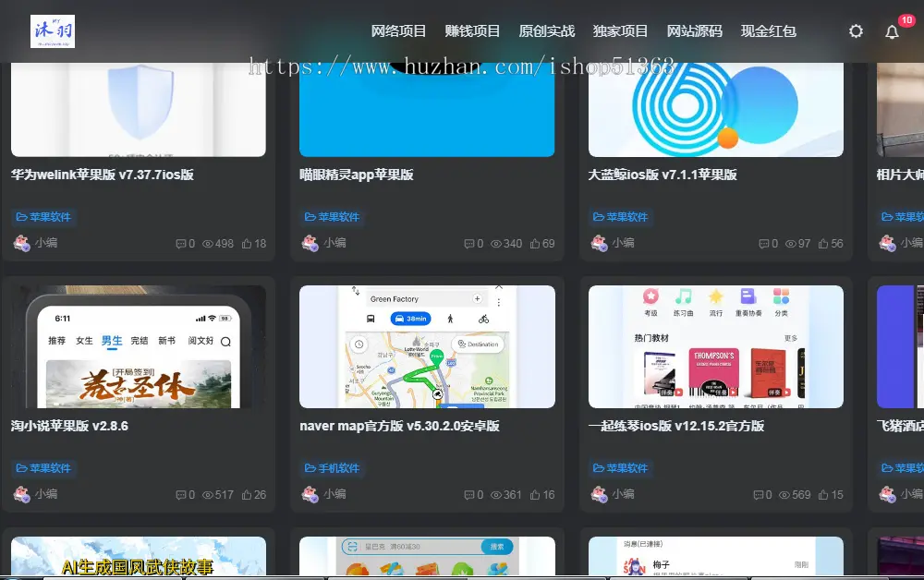Image resolution: width=924 pixels, height=580 pixels.
Task: Like 一起练琴 post with 15 likes
Action: point(823,495)
